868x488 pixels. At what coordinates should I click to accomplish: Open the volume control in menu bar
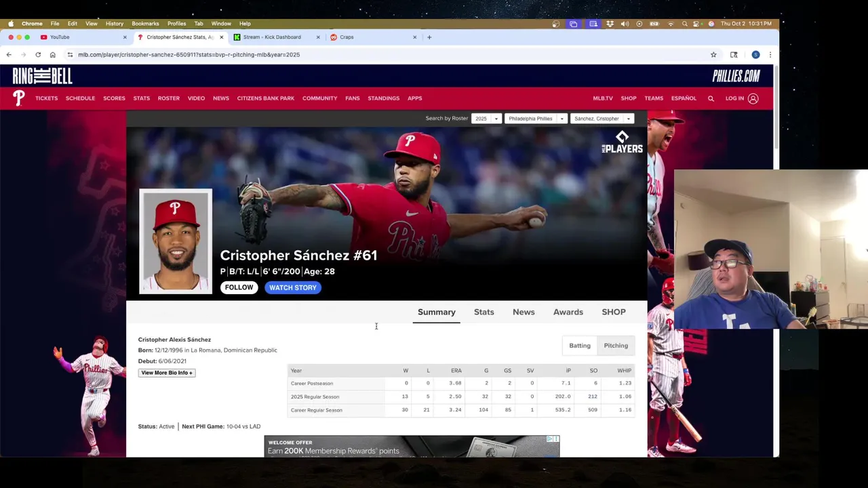[625, 24]
